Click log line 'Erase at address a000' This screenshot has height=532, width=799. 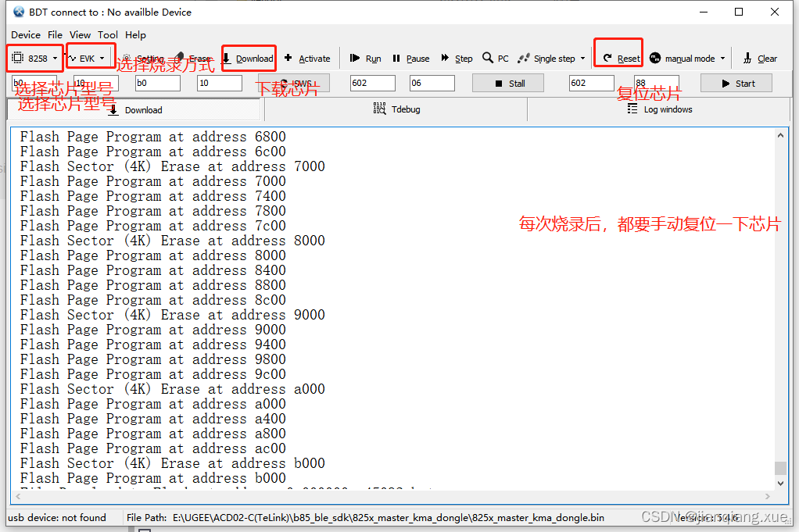tap(172, 390)
